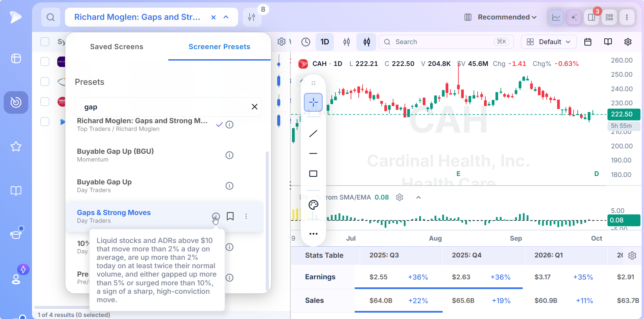Select Buyable Gap Up Day Traders preset
Screen dimensions: 644x319
[x=165, y=186]
